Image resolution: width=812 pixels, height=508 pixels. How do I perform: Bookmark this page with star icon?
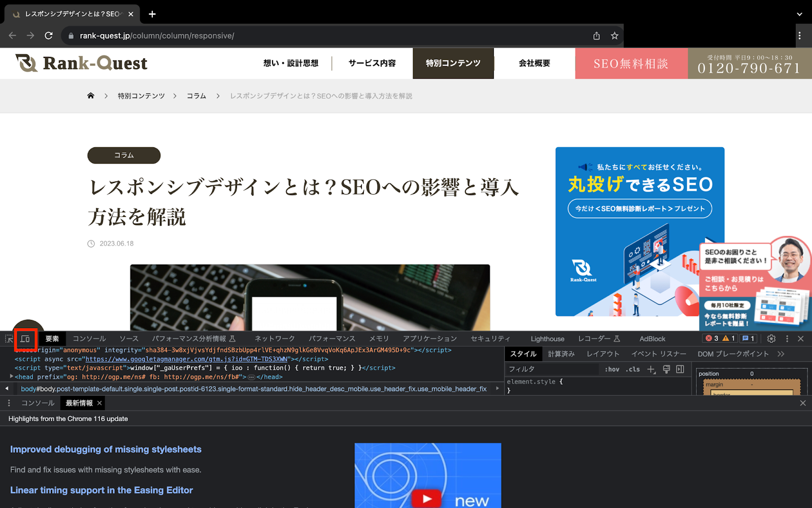(x=615, y=36)
